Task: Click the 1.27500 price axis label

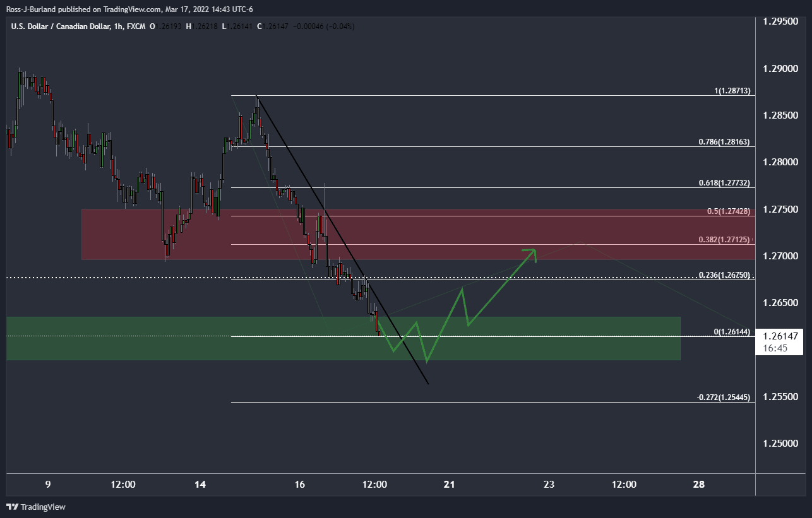Action: tap(782, 209)
